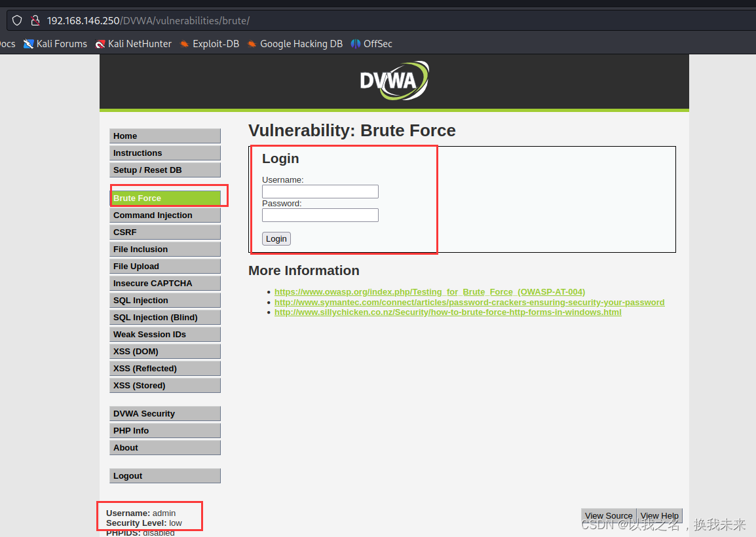
Task: Click the 'Username: admin' status text
Action: point(141,513)
